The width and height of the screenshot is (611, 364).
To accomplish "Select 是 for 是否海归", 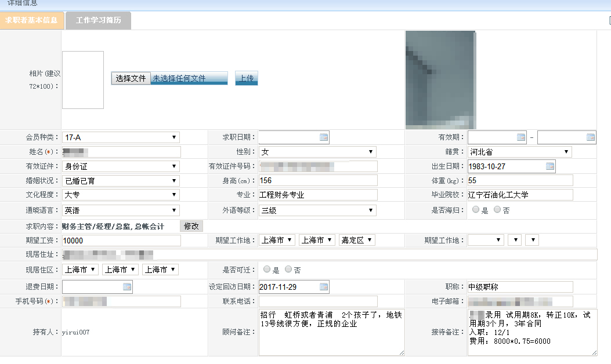I will (x=476, y=209).
